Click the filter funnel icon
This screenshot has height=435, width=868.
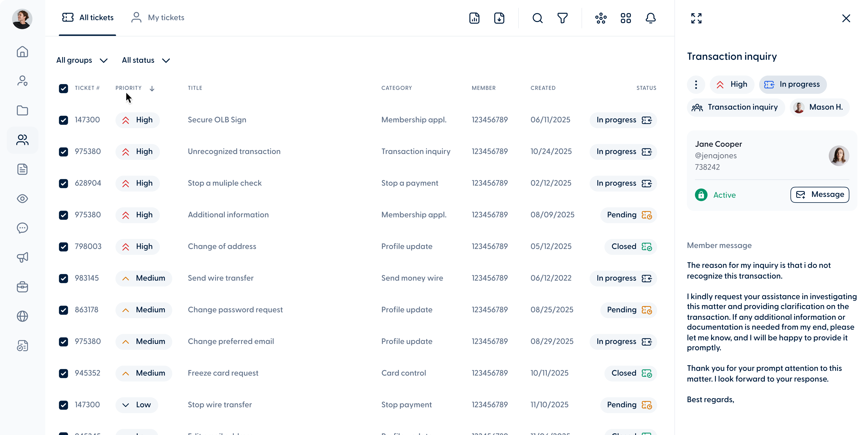[x=562, y=18]
